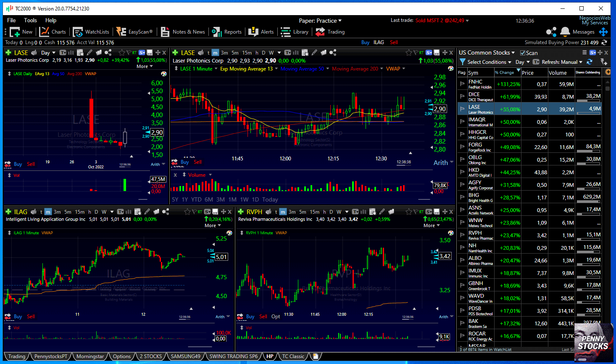Click the drawing pencil icon in LASE Day chart
Viewport: 616px width, 364px height.
[90, 52]
